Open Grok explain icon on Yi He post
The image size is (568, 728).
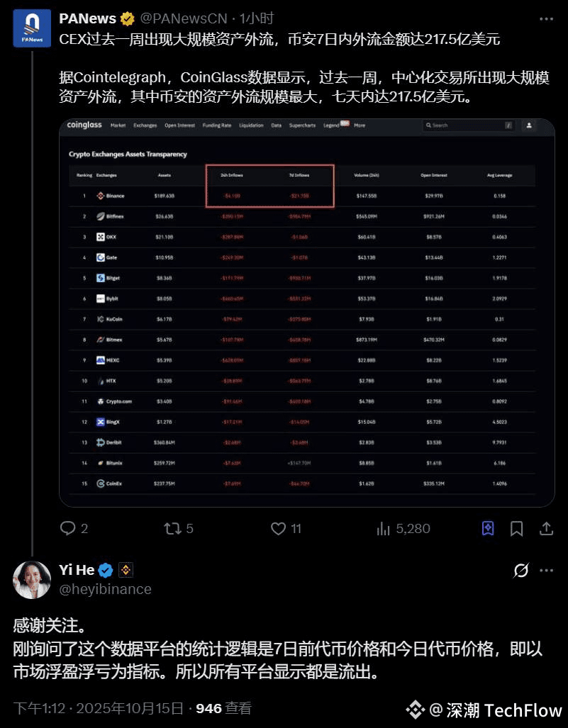520,570
